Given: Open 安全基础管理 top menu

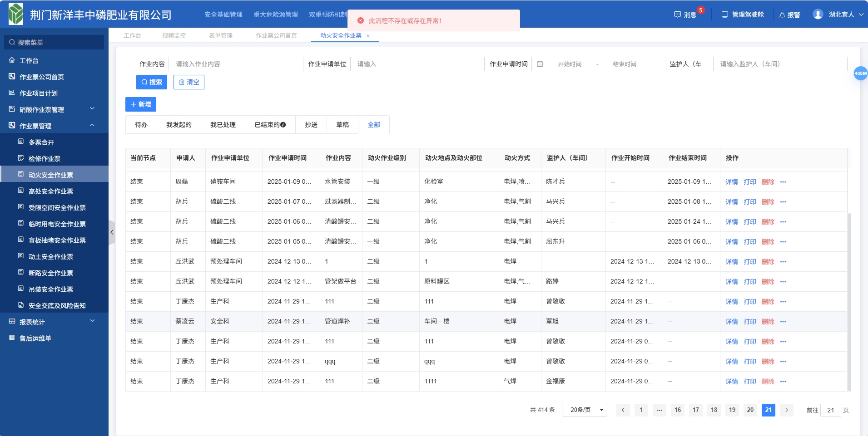Looking at the screenshot, I should coord(223,15).
